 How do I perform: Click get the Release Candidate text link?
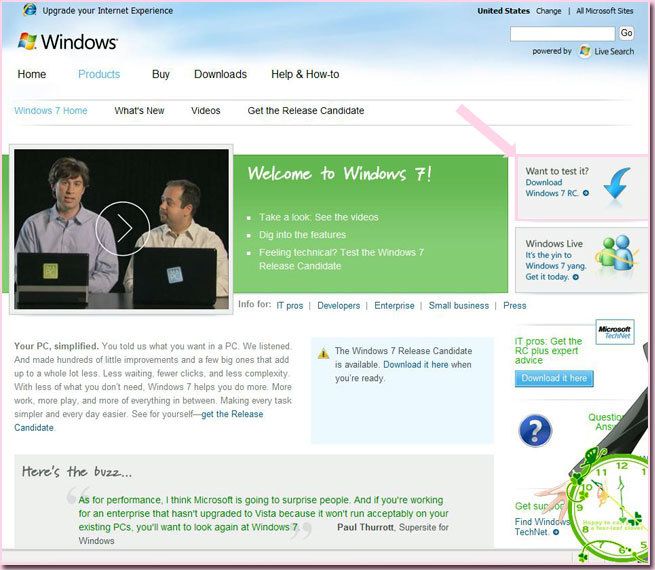click(138, 421)
